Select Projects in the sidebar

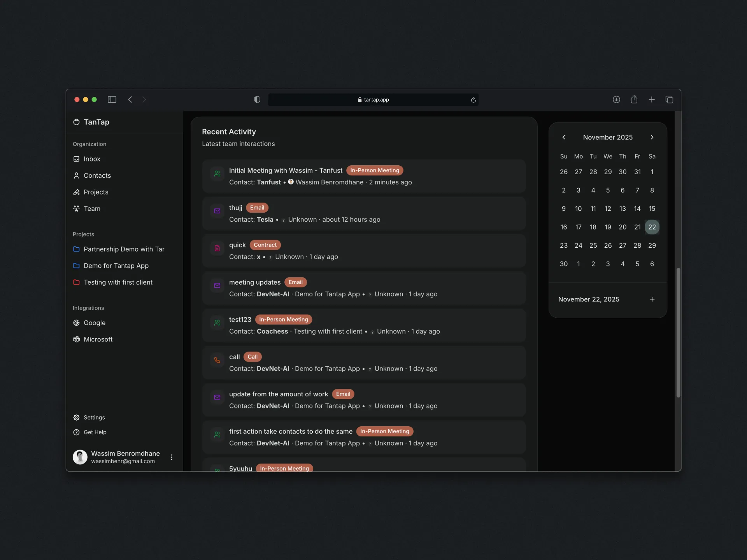(76, 192)
